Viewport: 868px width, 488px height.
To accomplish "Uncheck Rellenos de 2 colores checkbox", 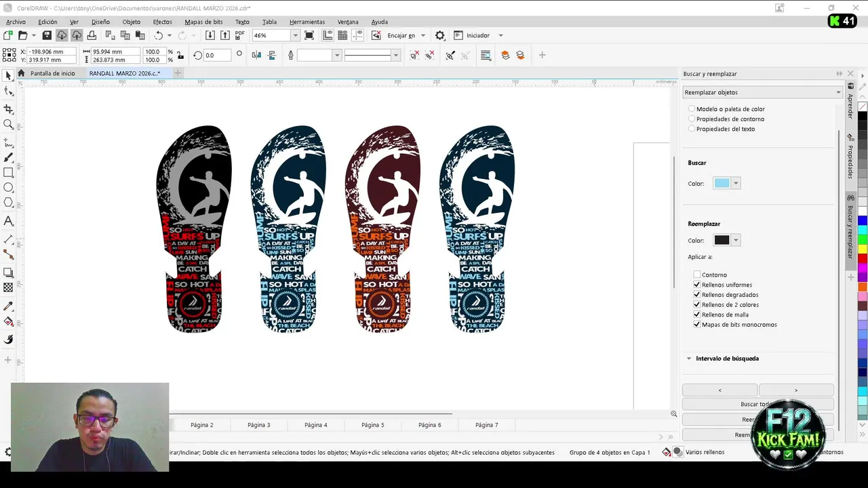I will (x=696, y=304).
